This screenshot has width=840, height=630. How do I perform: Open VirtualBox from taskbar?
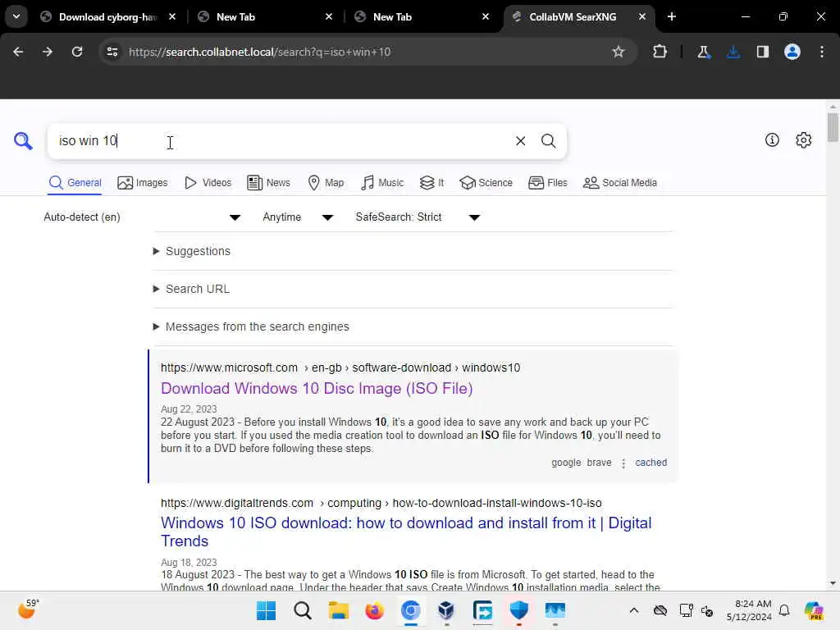[x=446, y=610]
